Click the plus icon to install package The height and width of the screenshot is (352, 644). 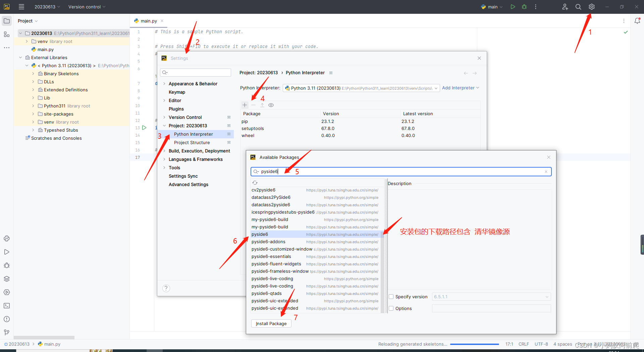245,105
